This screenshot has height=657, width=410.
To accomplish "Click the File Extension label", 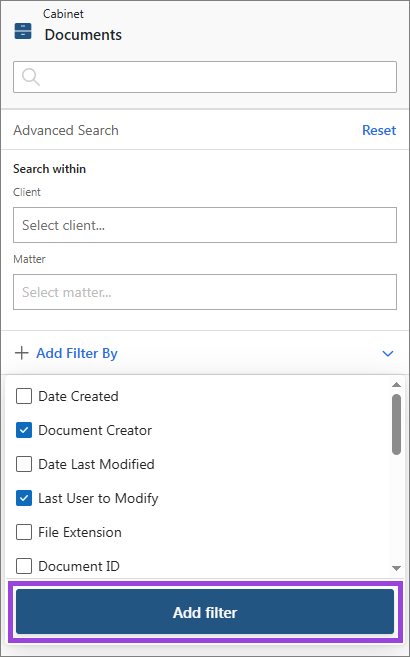I will click(80, 532).
